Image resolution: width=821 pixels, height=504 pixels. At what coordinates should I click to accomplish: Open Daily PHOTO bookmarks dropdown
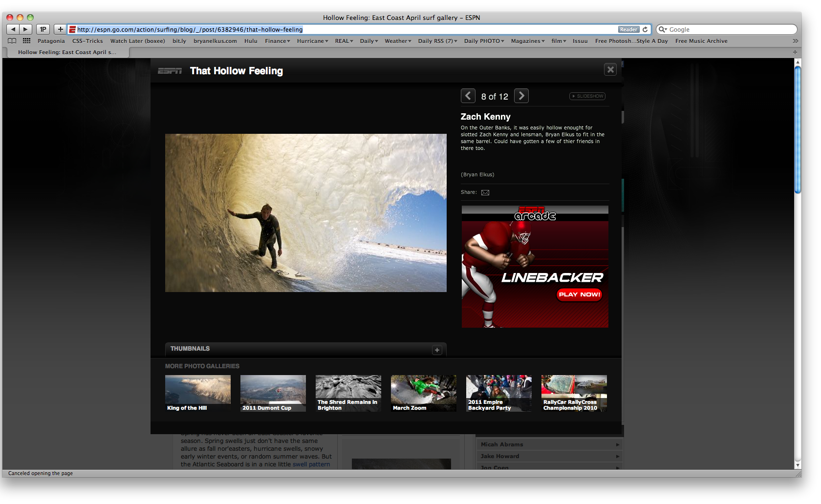pyautogui.click(x=484, y=41)
